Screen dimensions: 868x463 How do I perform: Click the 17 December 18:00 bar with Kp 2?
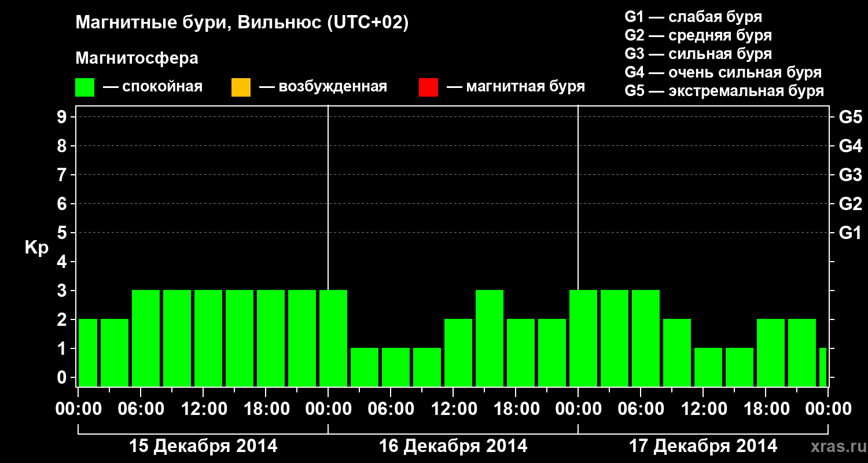pos(771,352)
